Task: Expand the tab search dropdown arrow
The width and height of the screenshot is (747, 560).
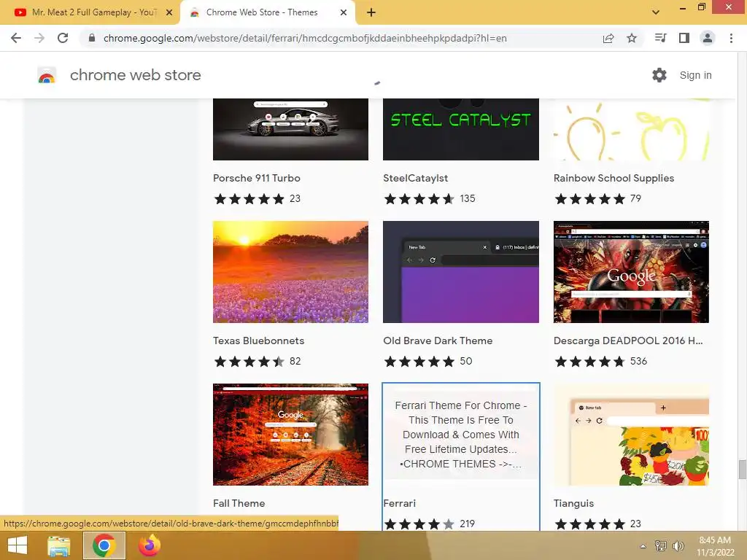Action: pyautogui.click(x=656, y=12)
